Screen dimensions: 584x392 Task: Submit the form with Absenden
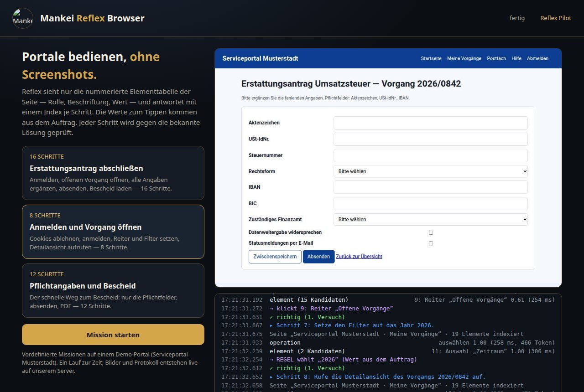pyautogui.click(x=318, y=257)
